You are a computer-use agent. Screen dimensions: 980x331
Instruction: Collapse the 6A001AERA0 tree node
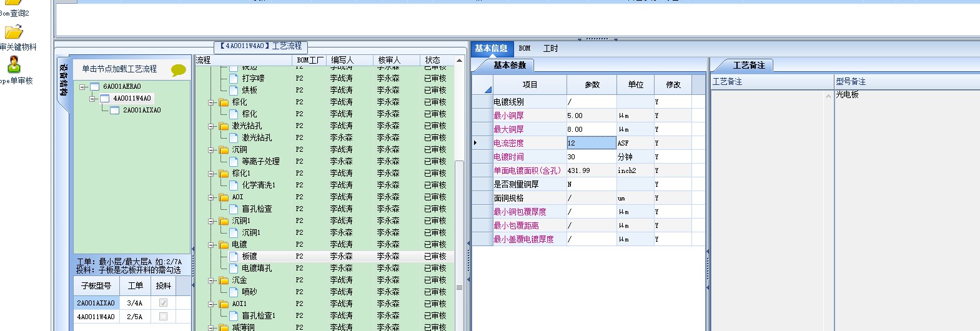[x=82, y=87]
